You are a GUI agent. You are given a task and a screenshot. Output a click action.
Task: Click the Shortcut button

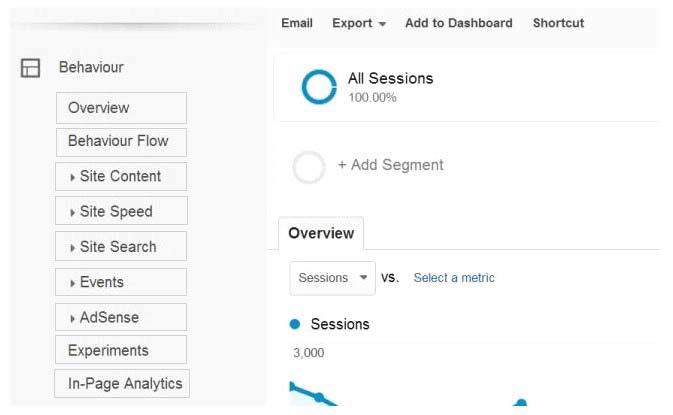[558, 23]
